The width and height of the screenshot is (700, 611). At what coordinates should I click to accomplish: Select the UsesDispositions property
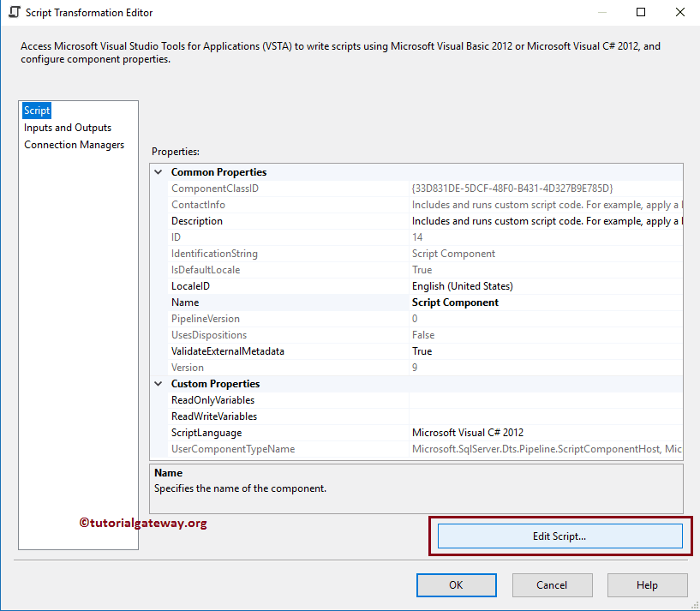point(209,335)
